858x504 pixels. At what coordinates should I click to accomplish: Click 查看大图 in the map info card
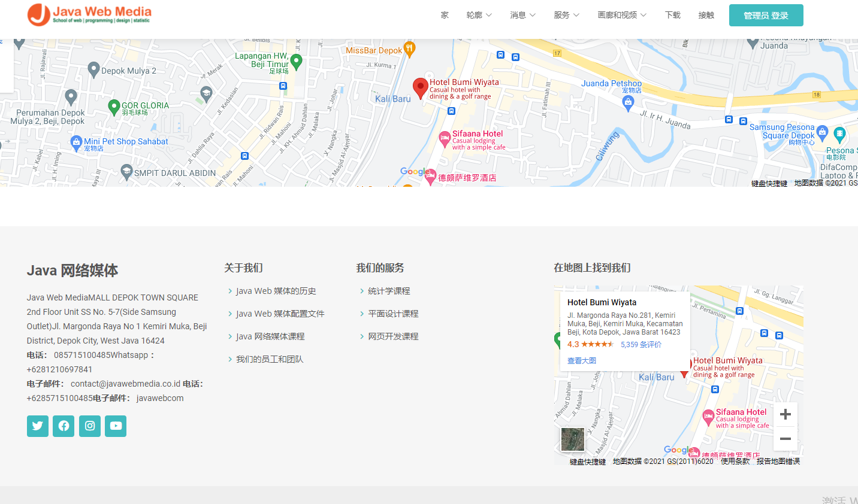582,360
